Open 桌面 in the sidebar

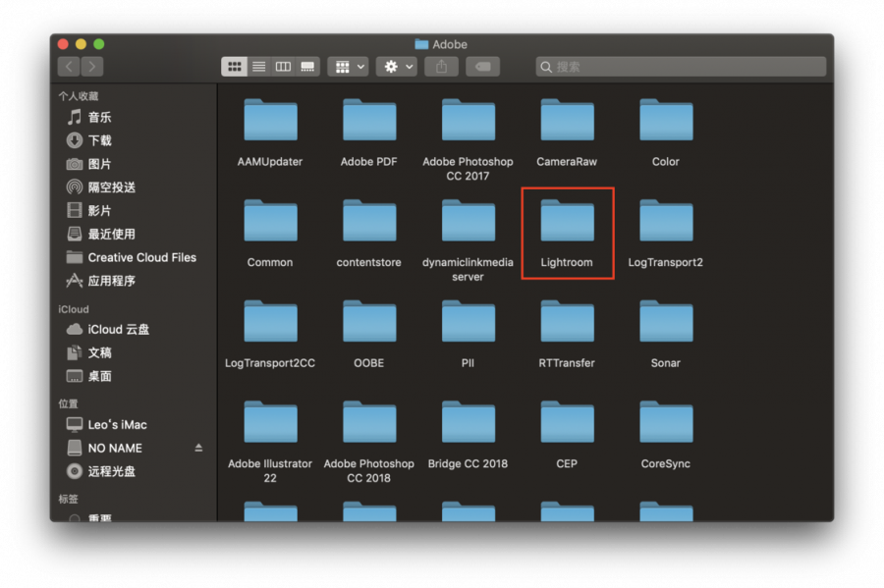(133, 376)
